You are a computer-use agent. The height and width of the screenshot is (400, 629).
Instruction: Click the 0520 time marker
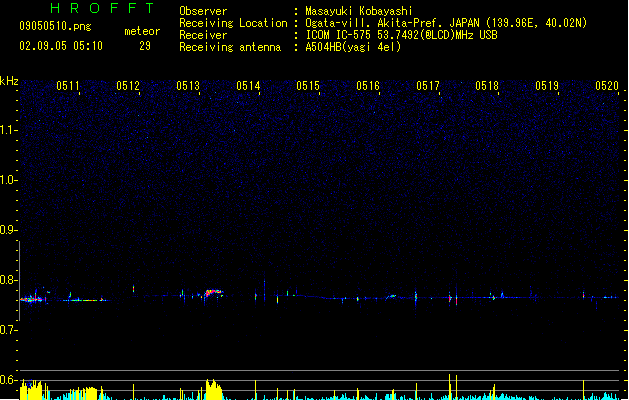coord(607,86)
